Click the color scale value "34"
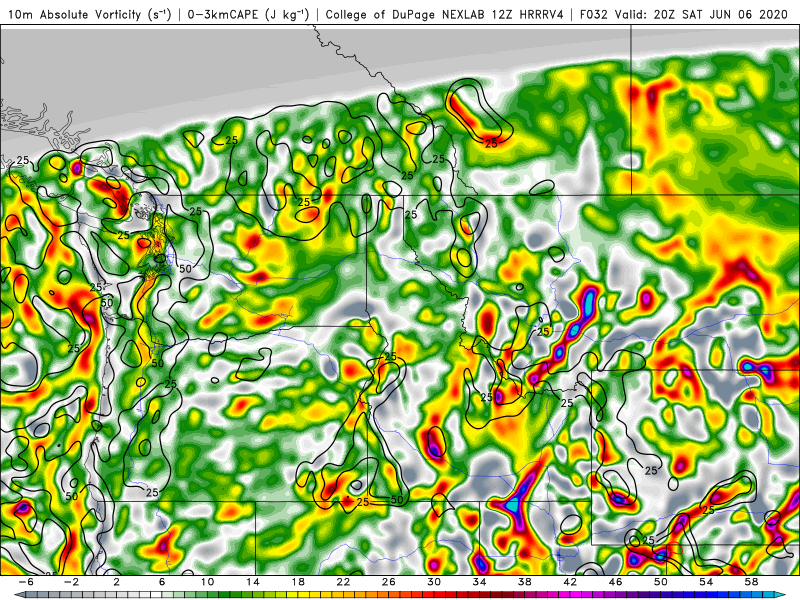Viewport: 800px width, 600px height. pyautogui.click(x=479, y=582)
